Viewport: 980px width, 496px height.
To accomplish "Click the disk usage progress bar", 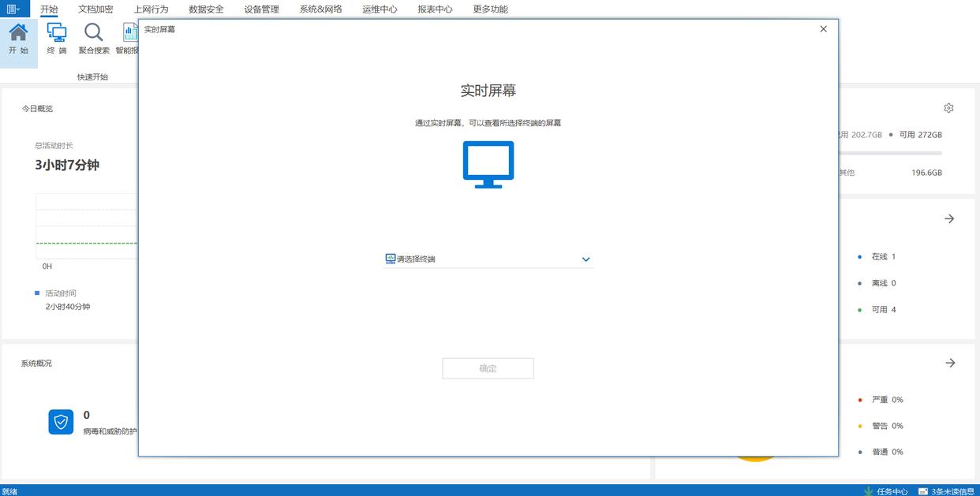I will tap(890, 153).
